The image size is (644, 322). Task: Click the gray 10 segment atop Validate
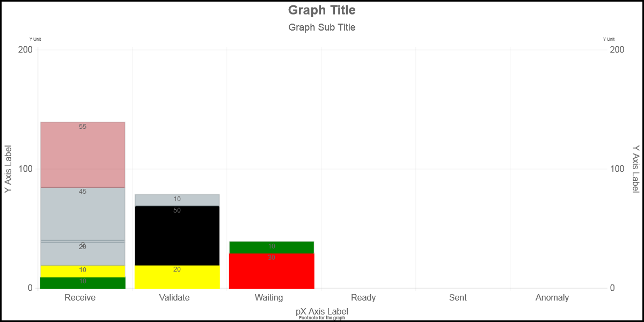[x=177, y=200]
